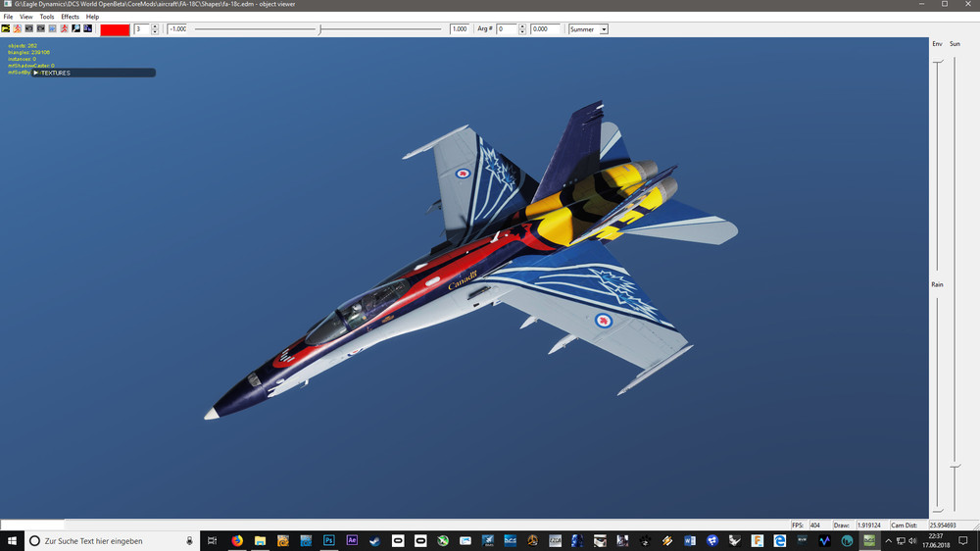Open the Windows Start menu
Image resolution: width=980 pixels, height=551 pixels.
[12, 541]
